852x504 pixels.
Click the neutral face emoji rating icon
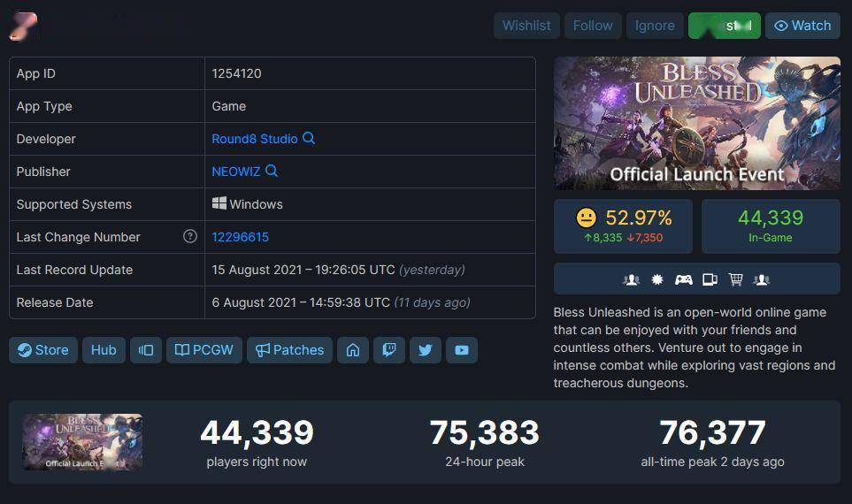586,218
